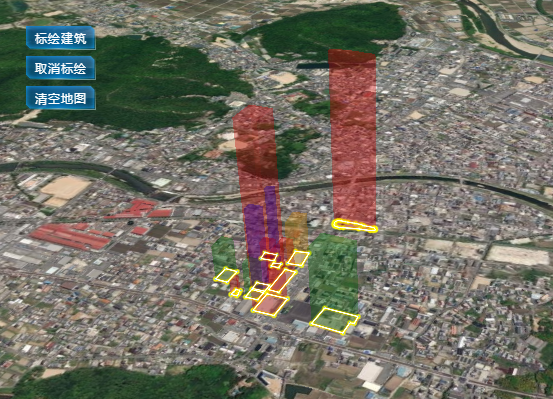Screen dimensions: 553x399
Task: Click the yellow footprint below green building
Action: 334,320
